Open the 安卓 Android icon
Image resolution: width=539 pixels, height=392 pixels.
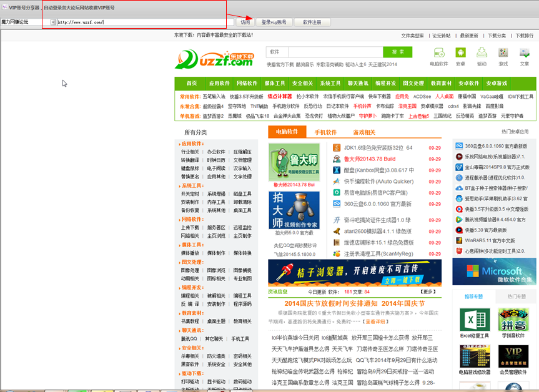[460, 52]
